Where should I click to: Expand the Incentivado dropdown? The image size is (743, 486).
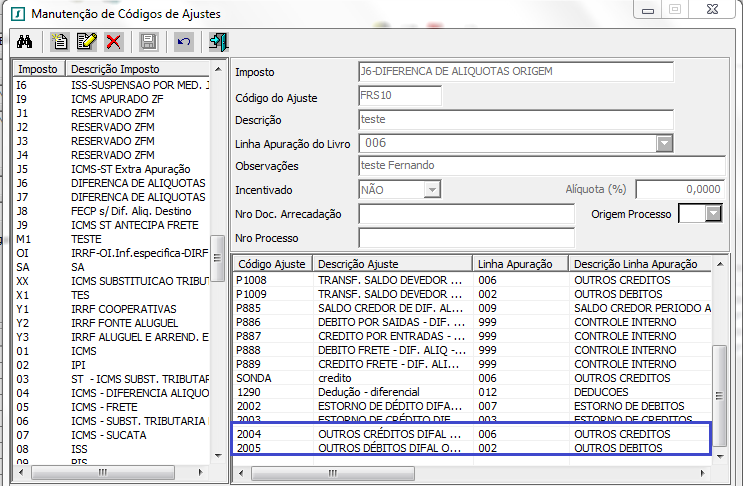[431, 189]
